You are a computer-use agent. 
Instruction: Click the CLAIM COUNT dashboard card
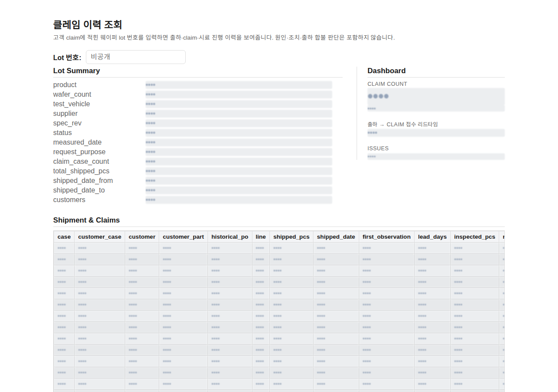point(436,100)
